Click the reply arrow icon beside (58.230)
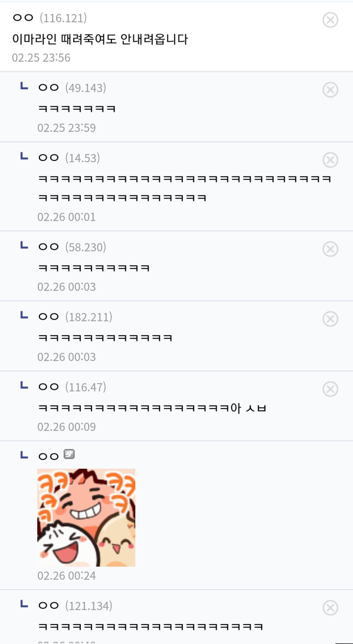The height and width of the screenshot is (644, 353). coord(24,246)
